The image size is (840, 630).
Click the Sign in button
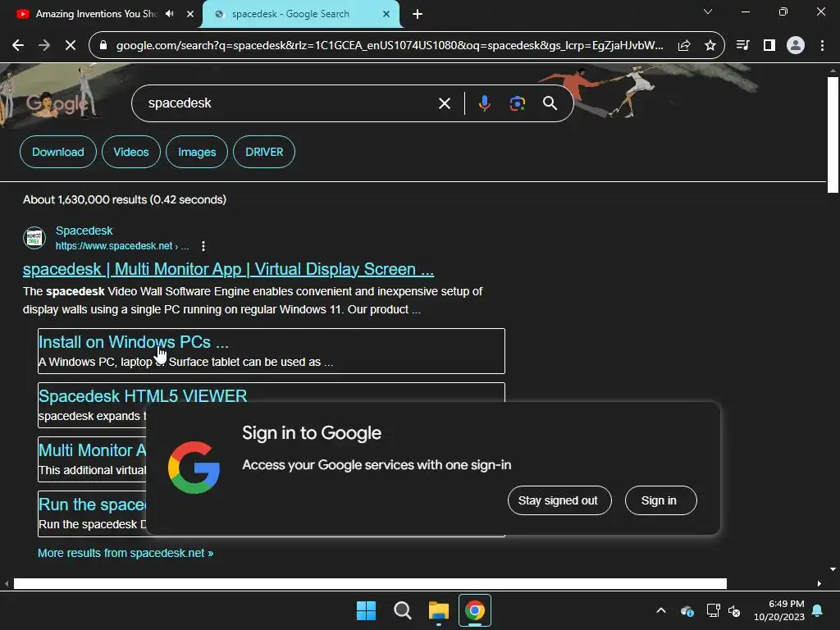point(660,500)
